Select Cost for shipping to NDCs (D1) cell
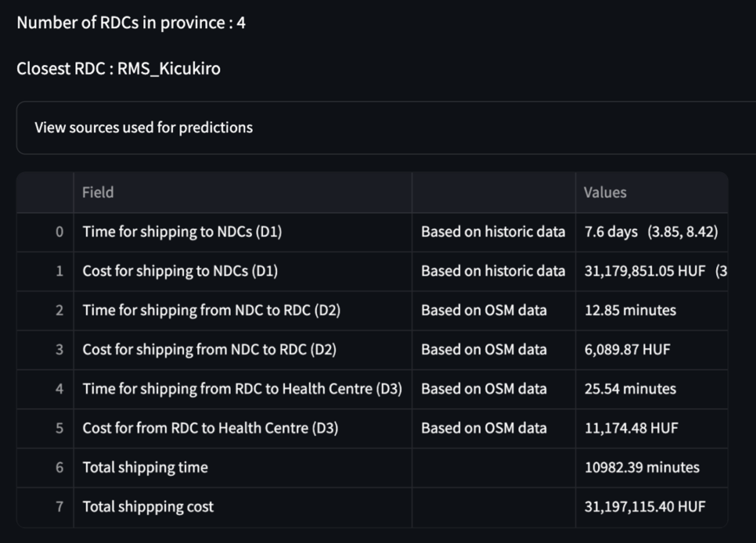This screenshot has width=756, height=543. (x=243, y=271)
